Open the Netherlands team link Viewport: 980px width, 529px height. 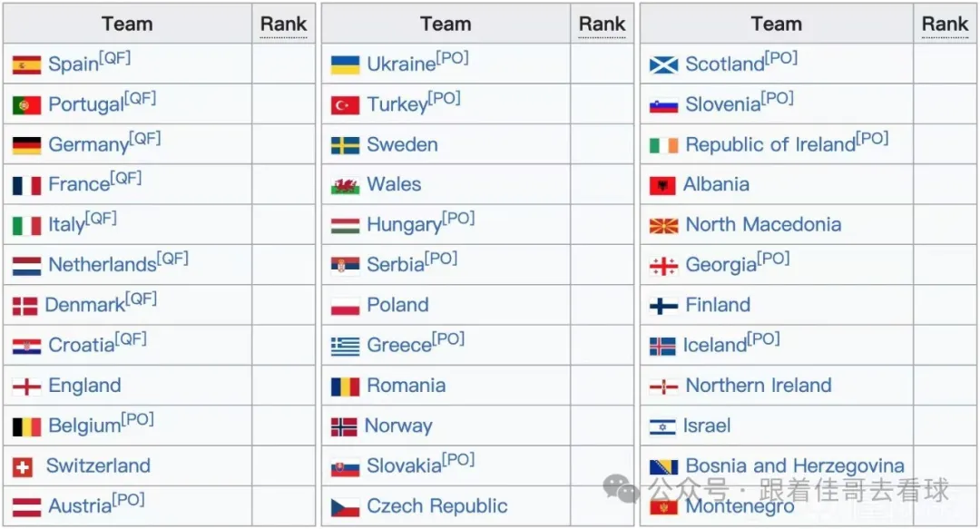point(102,265)
